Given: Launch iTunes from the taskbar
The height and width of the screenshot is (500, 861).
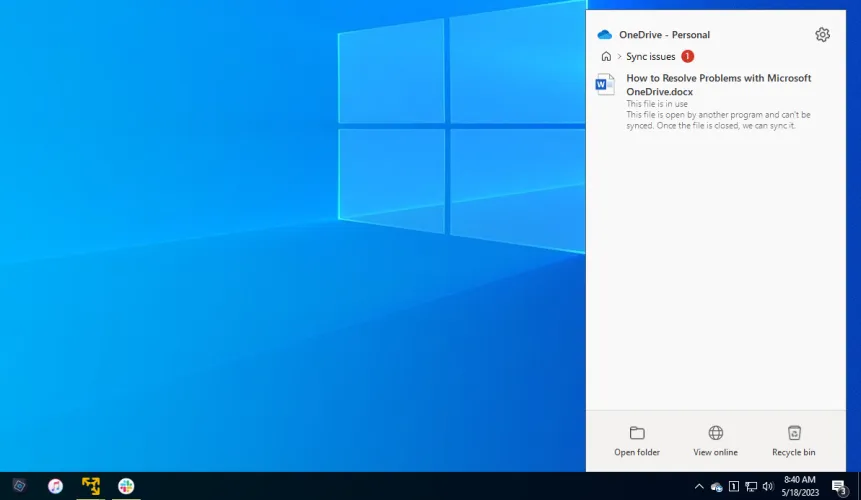Looking at the screenshot, I should [x=55, y=486].
